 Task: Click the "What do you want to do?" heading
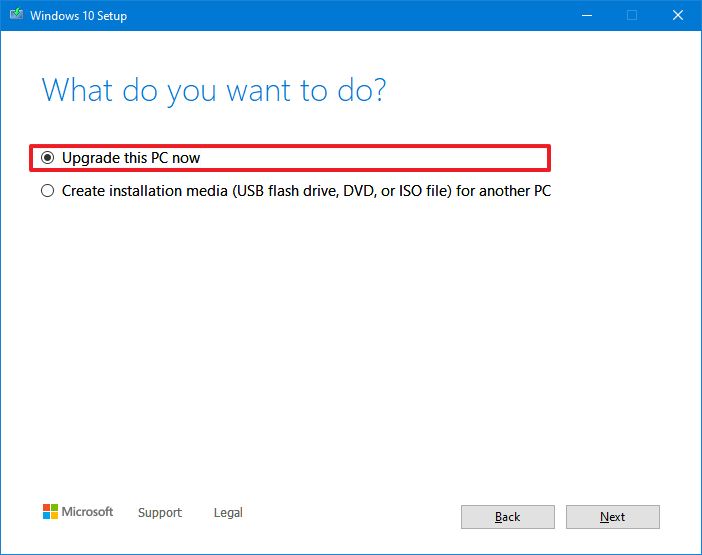point(214,91)
